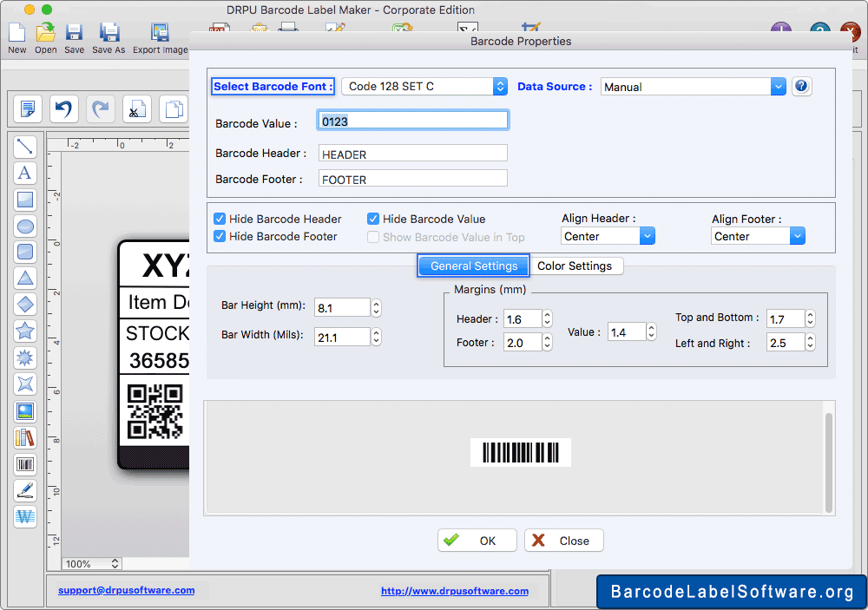Adjust the Value margin stepper
This screenshot has width=868, height=610.
[651, 331]
